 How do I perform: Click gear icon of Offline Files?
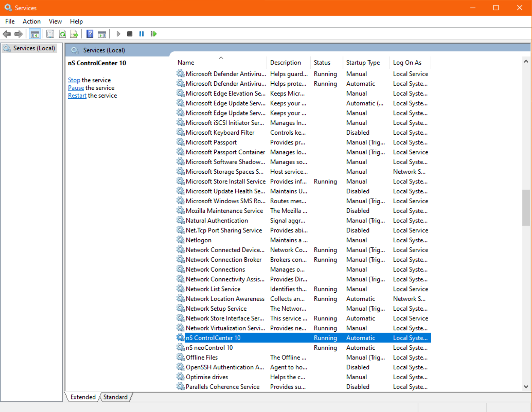[x=180, y=357]
